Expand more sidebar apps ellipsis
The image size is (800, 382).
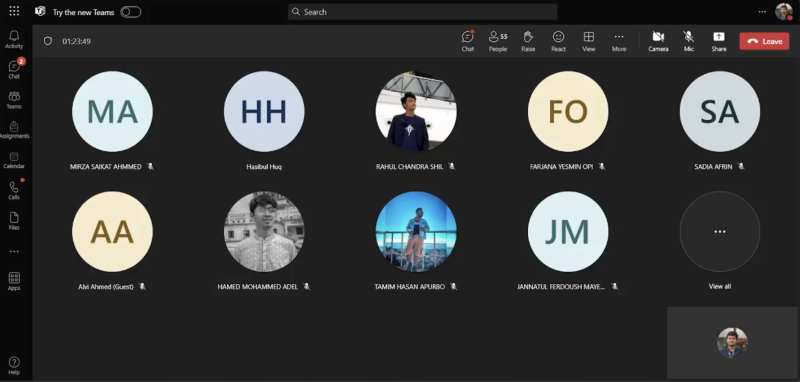click(14, 251)
